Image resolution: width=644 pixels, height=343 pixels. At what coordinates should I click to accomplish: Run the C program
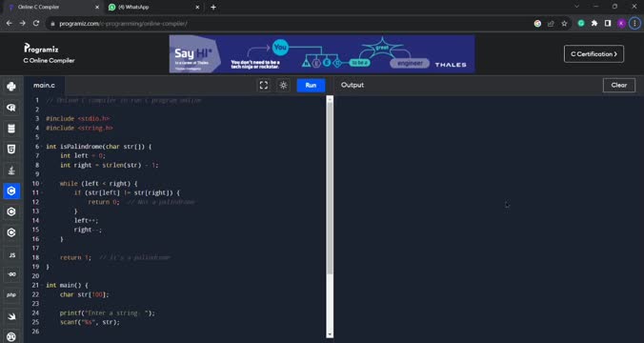point(311,86)
